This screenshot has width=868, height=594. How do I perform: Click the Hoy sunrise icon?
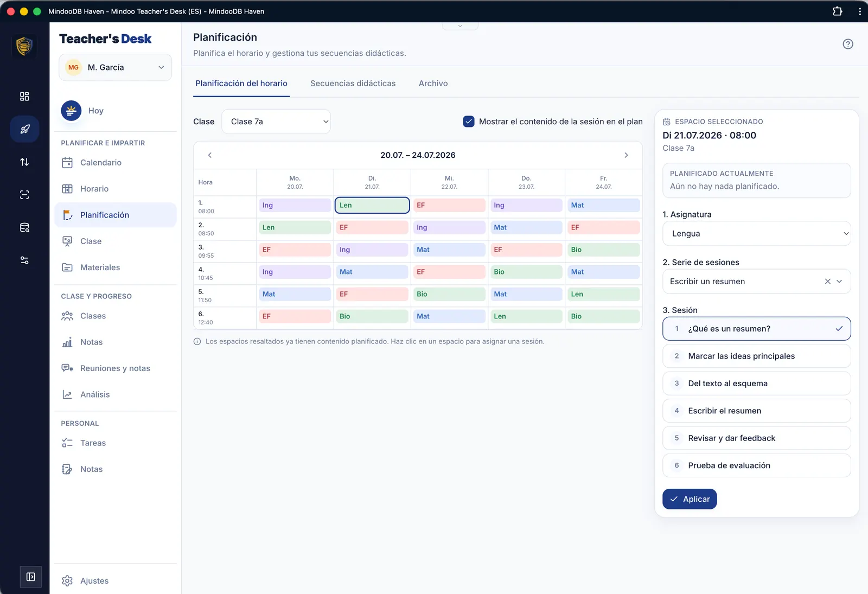(x=71, y=111)
